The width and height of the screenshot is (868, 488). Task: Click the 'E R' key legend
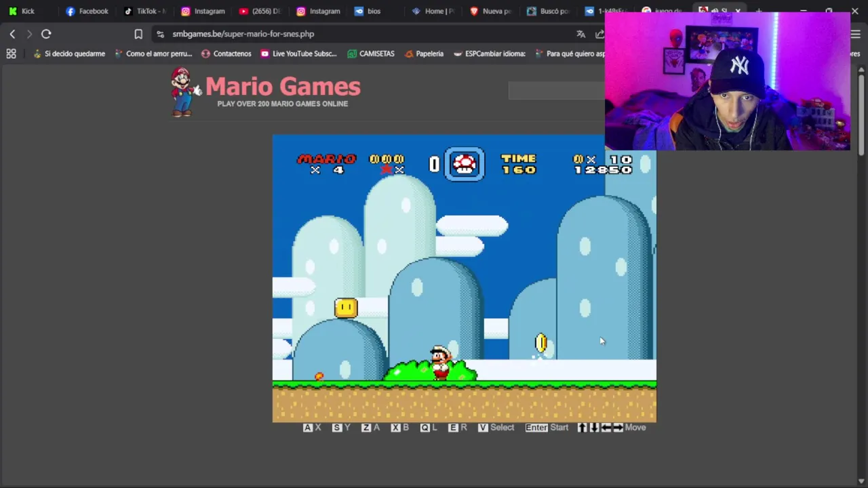(458, 428)
